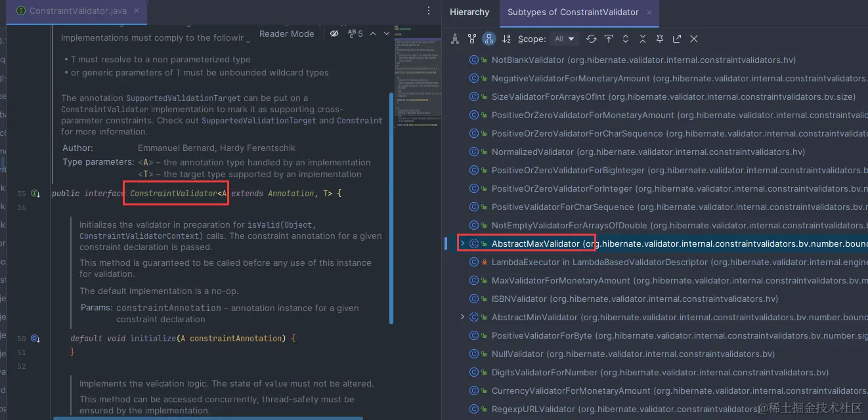Export hierarchy to text file

pos(677,39)
